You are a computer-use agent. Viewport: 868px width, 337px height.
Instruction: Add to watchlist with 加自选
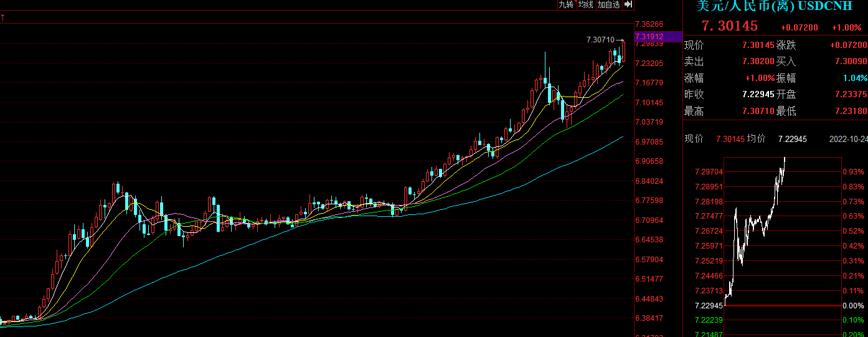coord(608,4)
